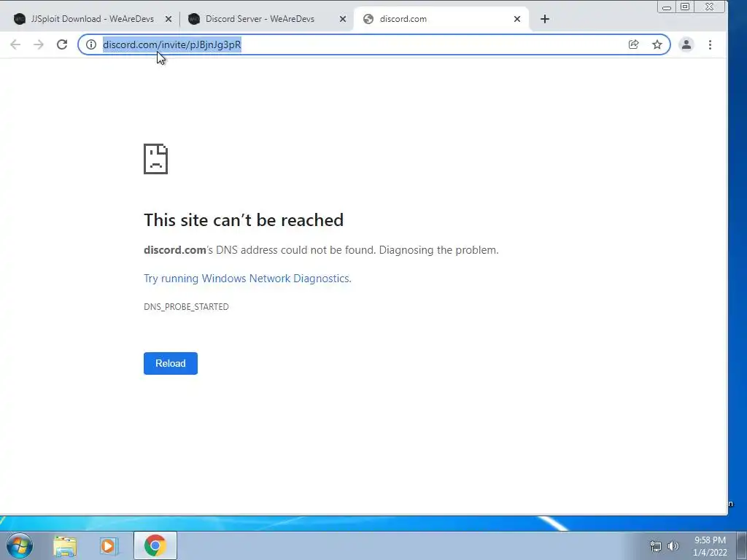Close the discord.com tab
The height and width of the screenshot is (560, 747).
click(517, 19)
